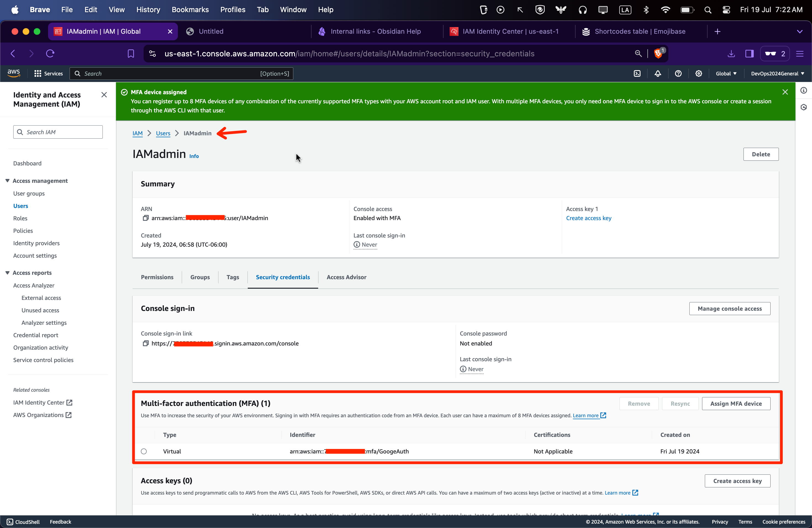
Task: Select the Virtual MFA device radio button
Action: (x=144, y=451)
